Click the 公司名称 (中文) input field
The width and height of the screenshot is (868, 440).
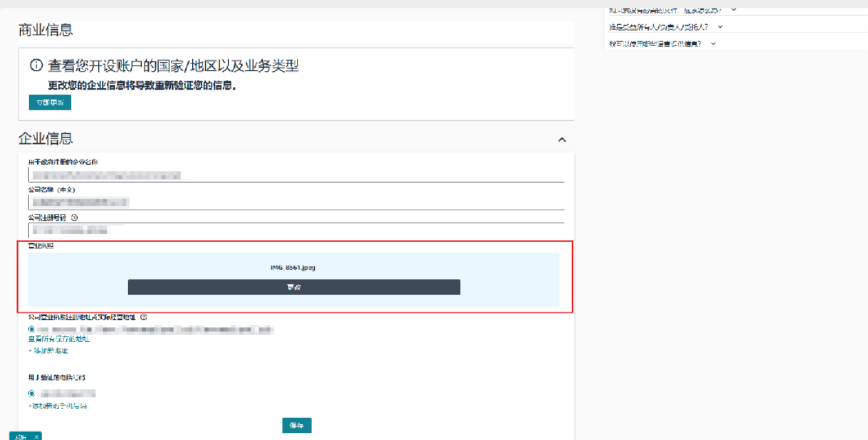296,202
